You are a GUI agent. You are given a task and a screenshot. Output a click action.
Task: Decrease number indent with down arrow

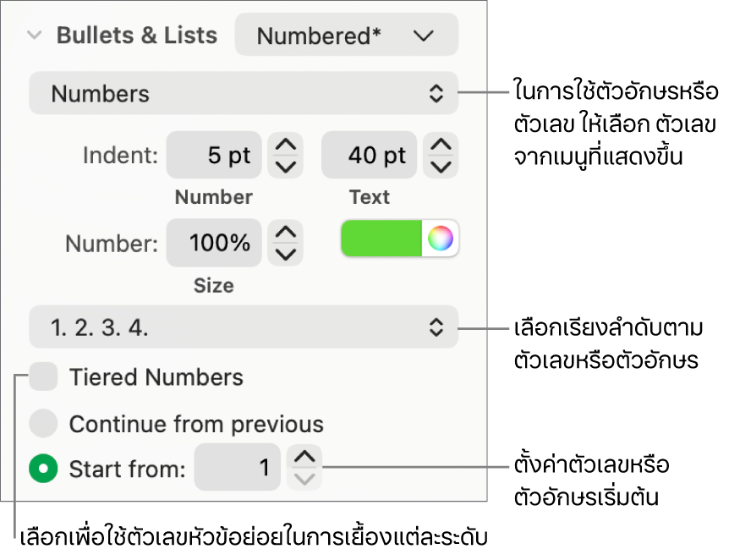click(286, 166)
